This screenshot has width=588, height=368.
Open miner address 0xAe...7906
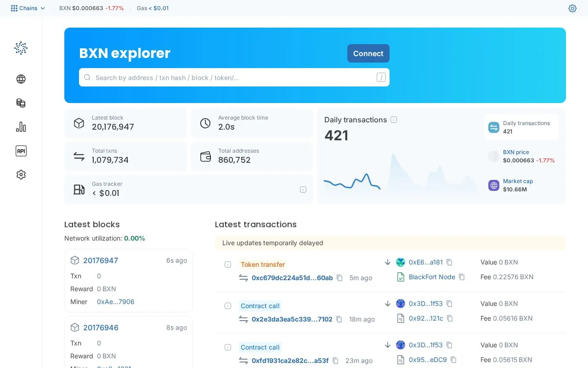pos(116,302)
